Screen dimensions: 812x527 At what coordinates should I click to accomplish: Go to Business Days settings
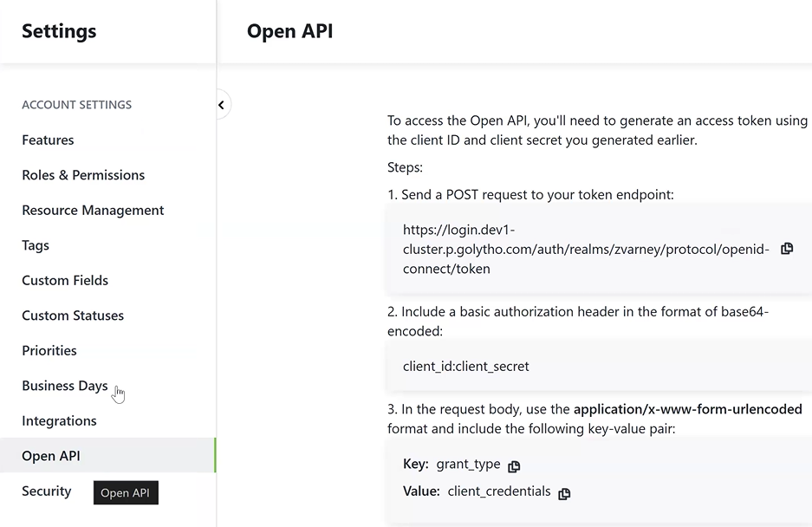65,386
